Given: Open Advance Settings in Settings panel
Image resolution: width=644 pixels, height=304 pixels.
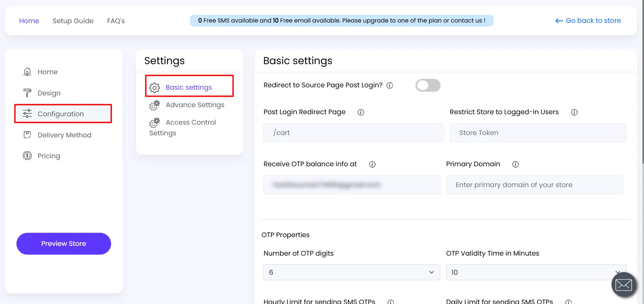Looking at the screenshot, I should (195, 105).
